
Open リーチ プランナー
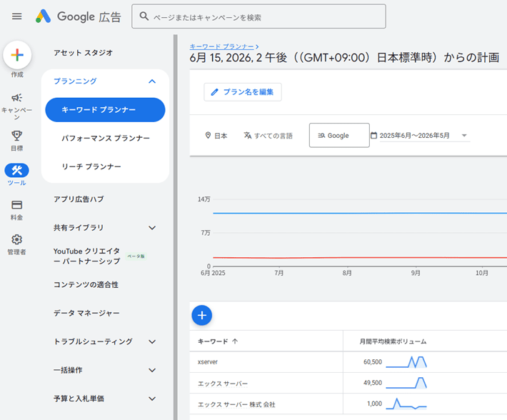[91, 167]
